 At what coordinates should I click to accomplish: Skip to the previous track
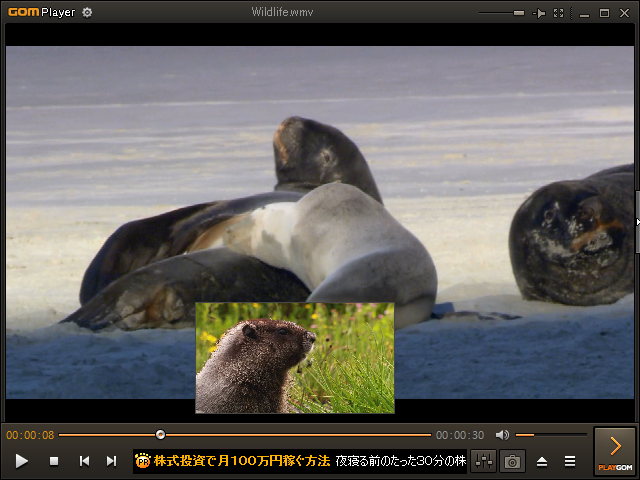[x=84, y=461]
